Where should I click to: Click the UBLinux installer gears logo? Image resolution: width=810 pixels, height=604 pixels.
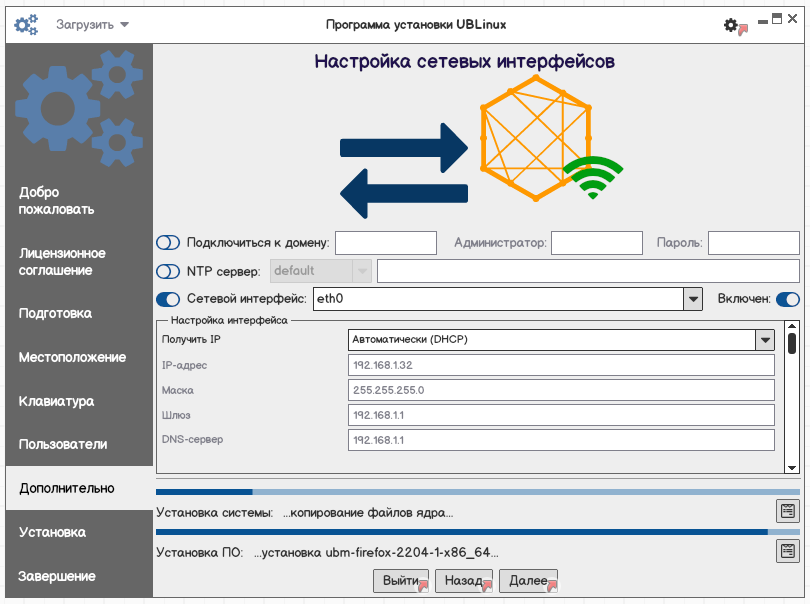pyautogui.click(x=26, y=25)
